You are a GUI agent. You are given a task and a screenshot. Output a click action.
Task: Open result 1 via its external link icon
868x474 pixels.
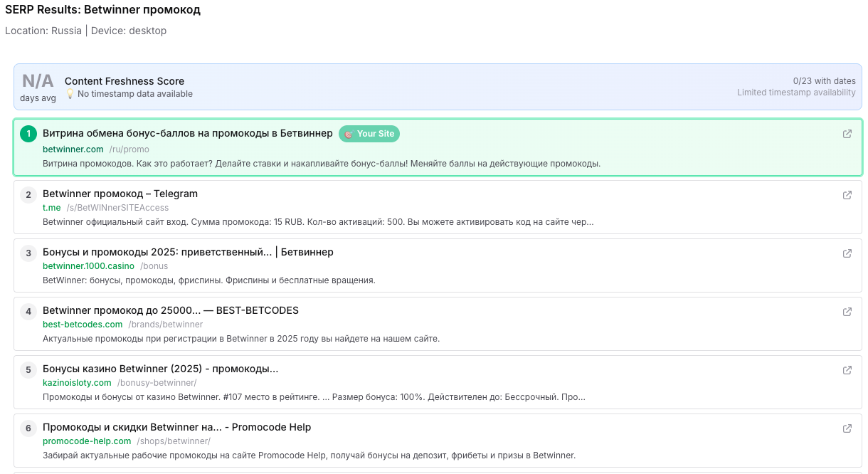[847, 133]
